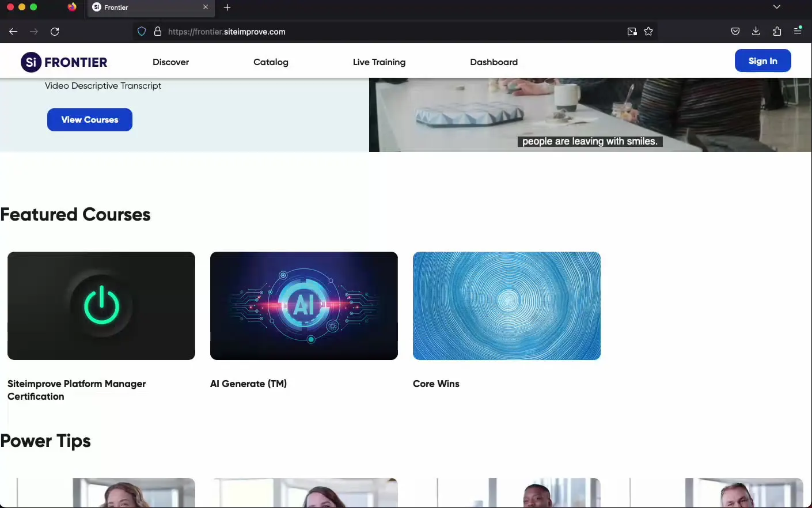
Task: Go back using browser back arrow
Action: click(x=13, y=32)
